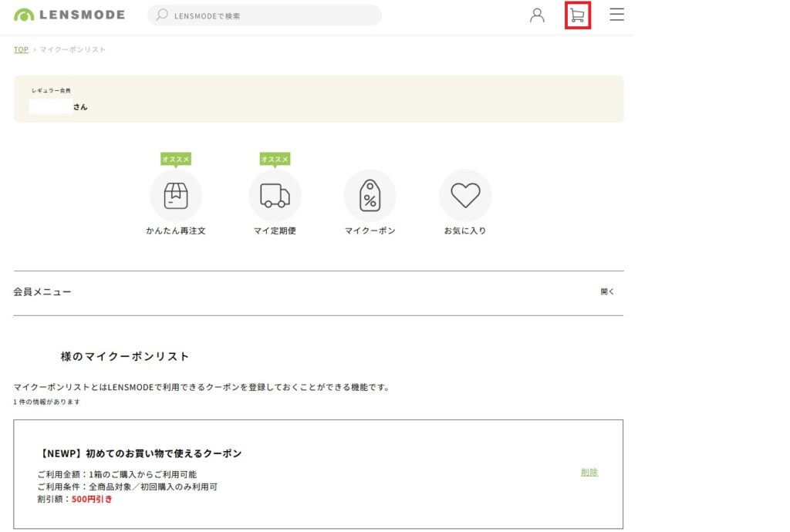Click the かんたん再注文 text label
The width and height of the screenshot is (790, 532).
pos(176,231)
